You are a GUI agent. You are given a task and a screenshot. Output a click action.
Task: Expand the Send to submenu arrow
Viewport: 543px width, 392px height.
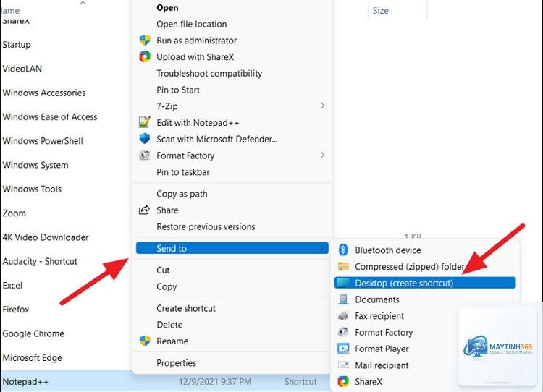(x=322, y=248)
